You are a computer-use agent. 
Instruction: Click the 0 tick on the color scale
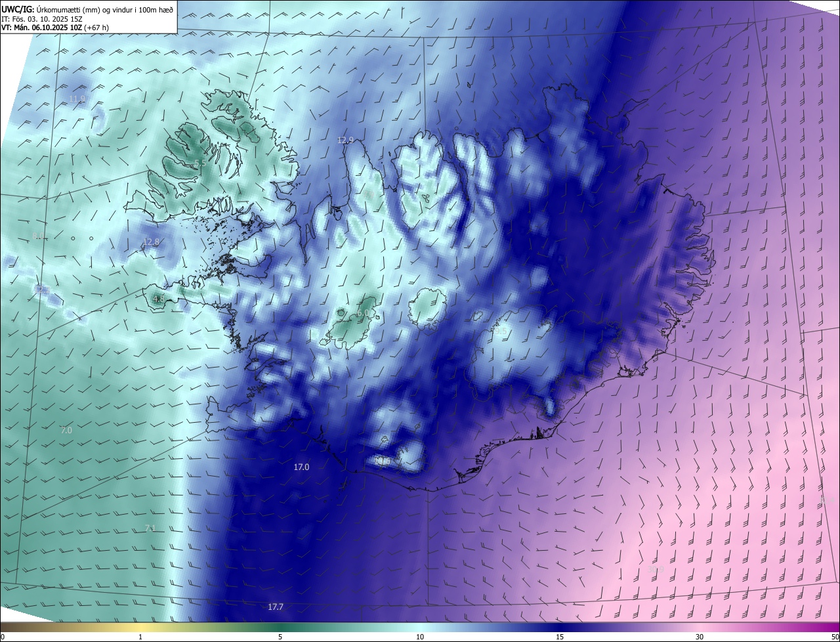[3, 637]
